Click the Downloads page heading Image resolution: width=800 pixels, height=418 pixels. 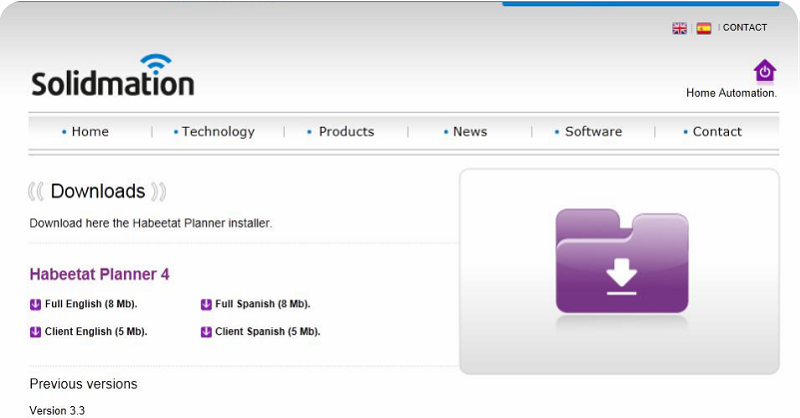pyautogui.click(x=98, y=191)
